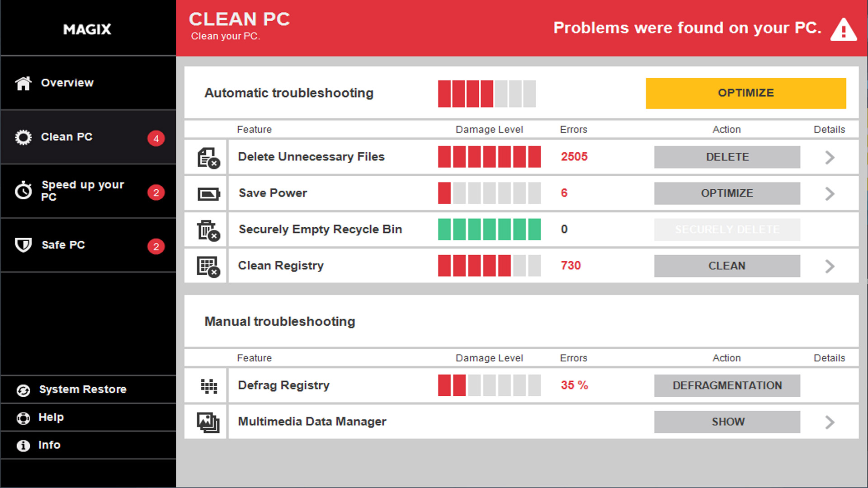
Task: Switch to the Safe PC section
Action: (63, 245)
